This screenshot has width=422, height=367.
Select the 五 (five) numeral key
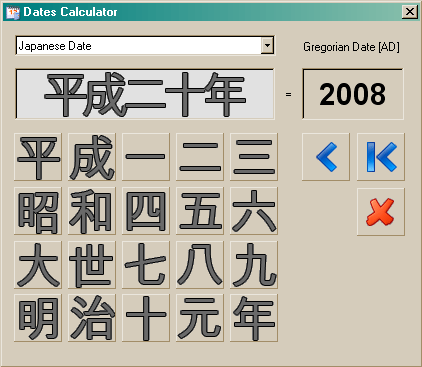[200, 211]
